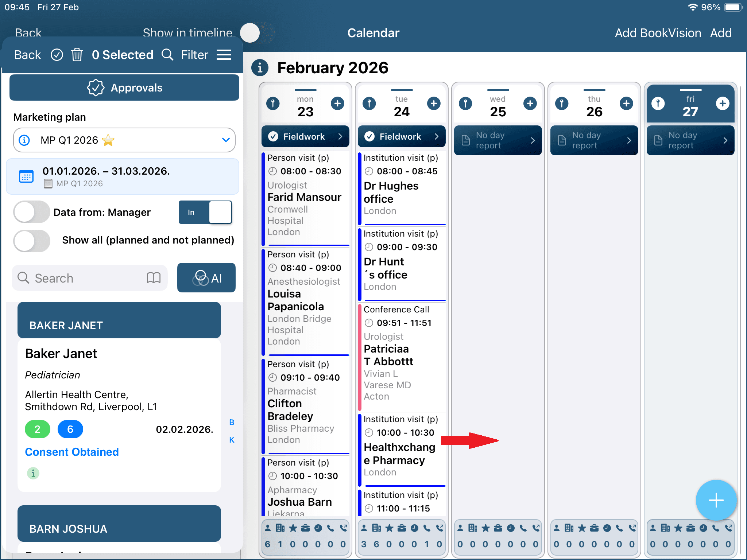Tap the month info icon beside February 2026
The image size is (747, 560).
tap(260, 68)
